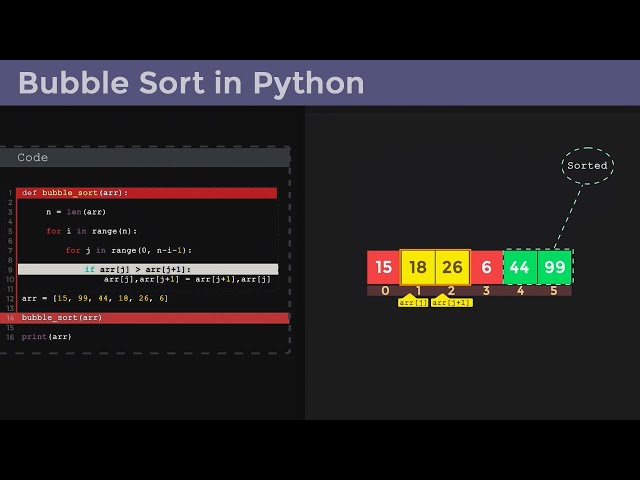The image size is (640, 480).
Task: Click the swap line "arr[j],arr[j+1] = arr[j+1],arr[j]"
Action: [187, 280]
